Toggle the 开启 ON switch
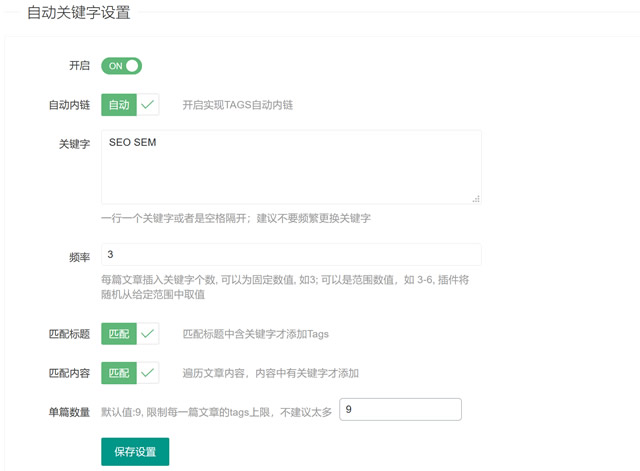Screen dimensions: 640x471 [x=121, y=66]
